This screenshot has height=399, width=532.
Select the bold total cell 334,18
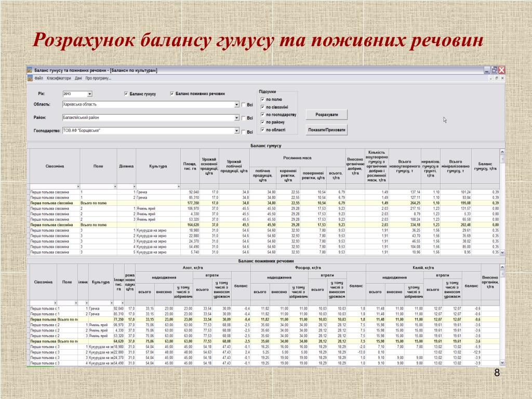coord(405,224)
